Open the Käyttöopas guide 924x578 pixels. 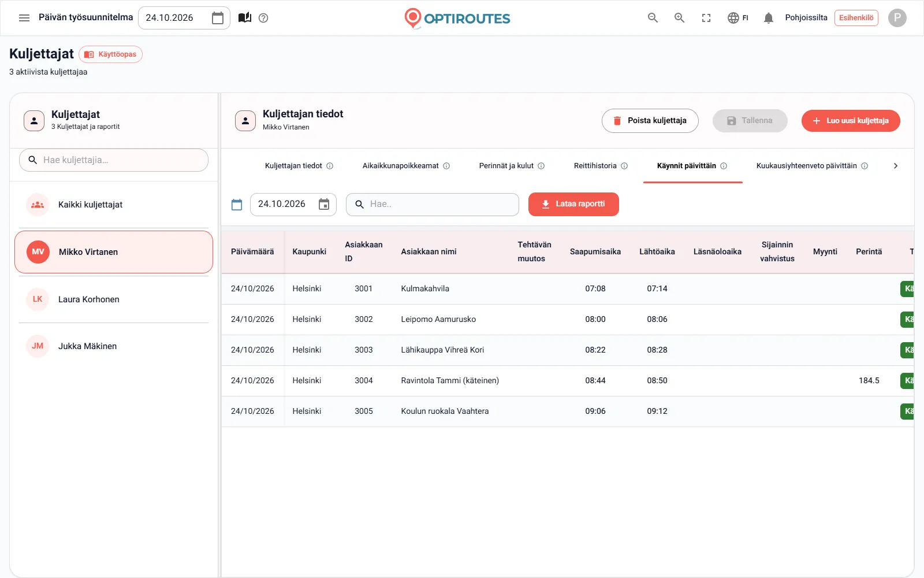pyautogui.click(x=110, y=54)
